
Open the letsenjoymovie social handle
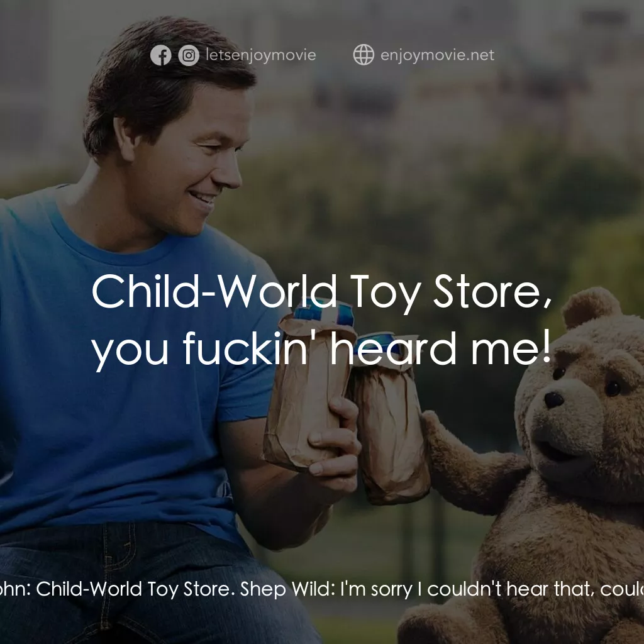(261, 55)
